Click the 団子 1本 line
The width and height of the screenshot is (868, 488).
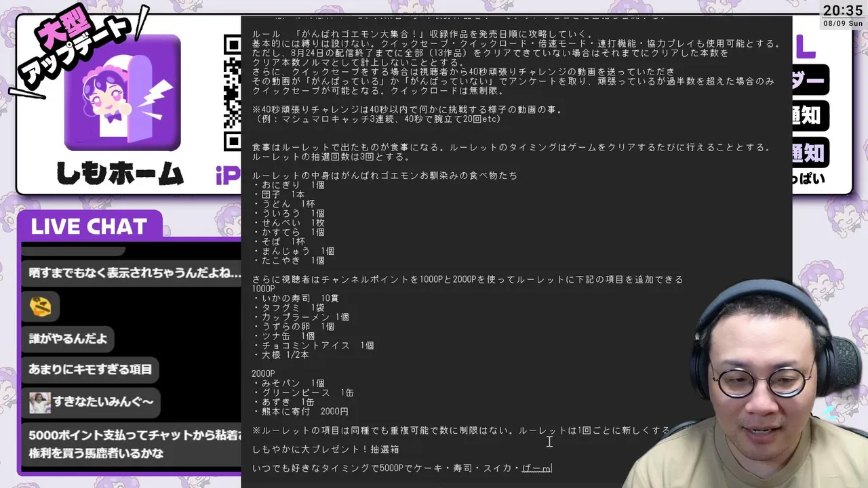(x=278, y=195)
